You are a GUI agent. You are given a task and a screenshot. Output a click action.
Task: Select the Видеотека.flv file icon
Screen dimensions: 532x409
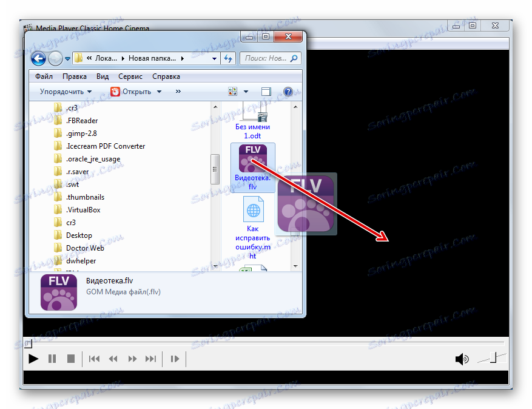(253, 158)
